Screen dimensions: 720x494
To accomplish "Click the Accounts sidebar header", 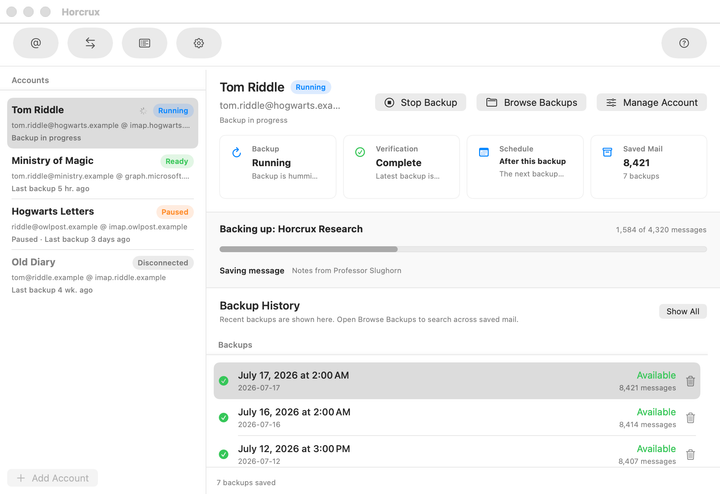I will [30, 80].
